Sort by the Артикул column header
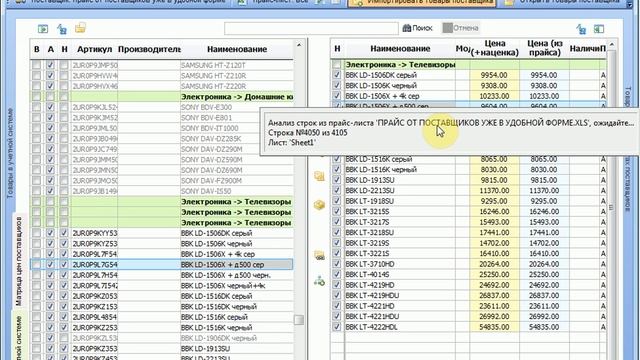This screenshot has width=640, height=360. 94,49
